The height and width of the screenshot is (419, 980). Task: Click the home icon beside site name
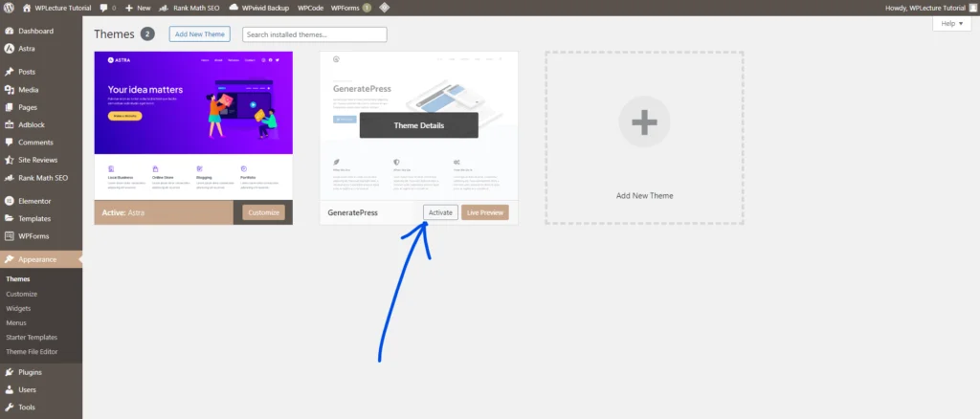[26, 8]
